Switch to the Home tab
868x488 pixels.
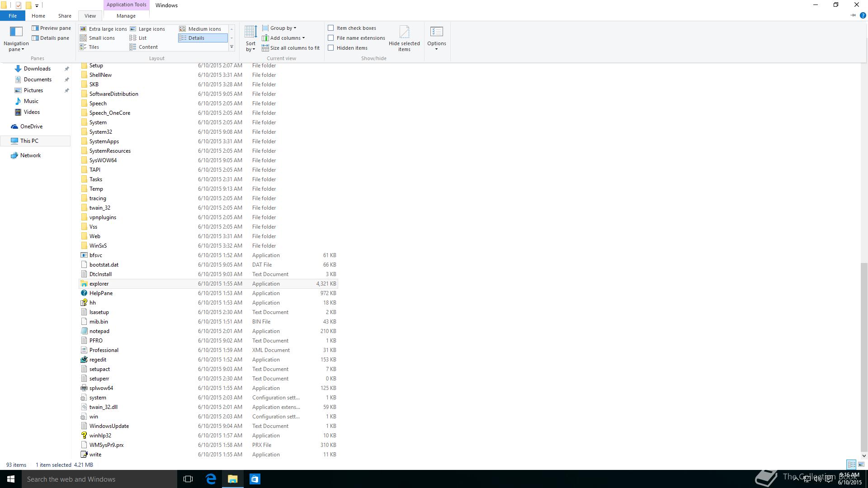tap(38, 16)
